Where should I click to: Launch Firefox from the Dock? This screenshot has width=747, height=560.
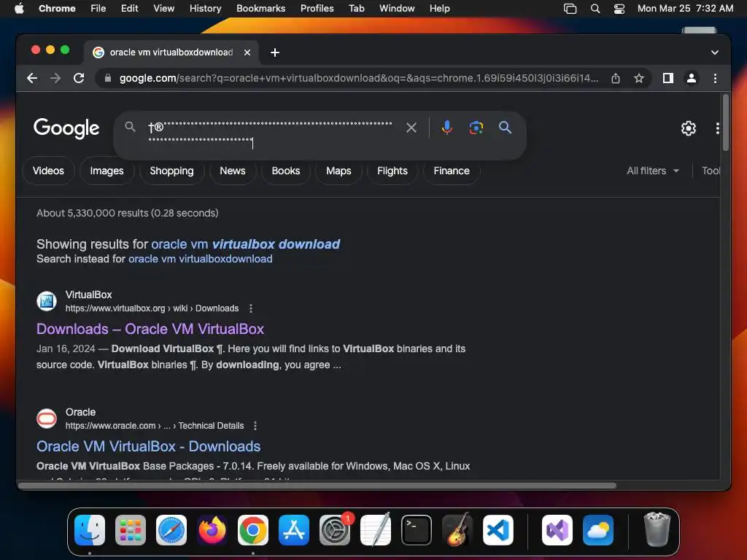pyautogui.click(x=212, y=530)
